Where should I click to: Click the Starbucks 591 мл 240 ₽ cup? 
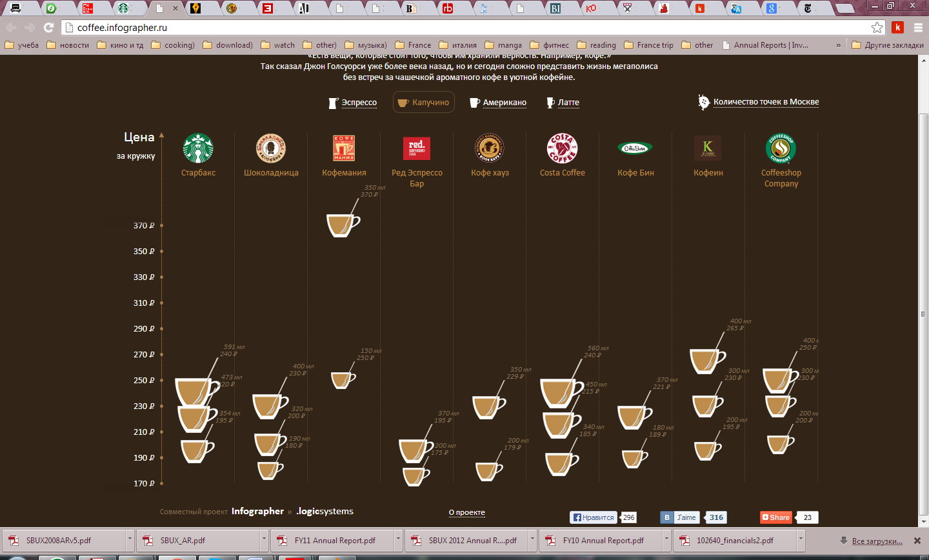pyautogui.click(x=196, y=392)
